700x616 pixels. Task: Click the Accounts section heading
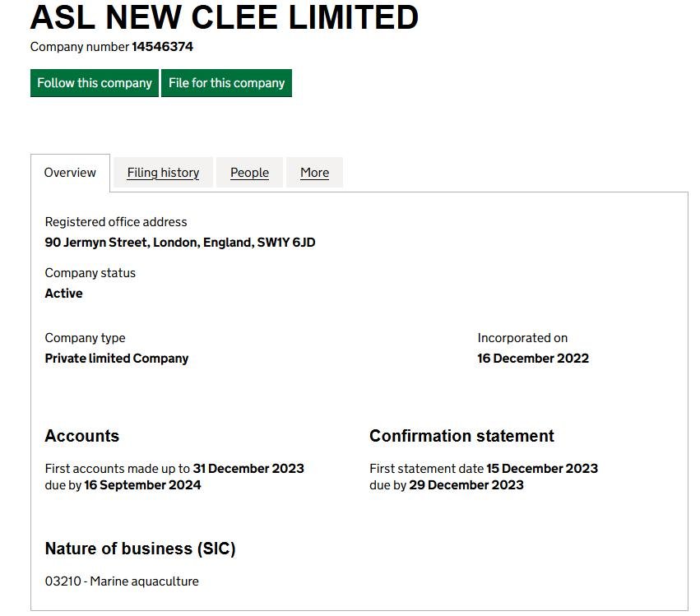81,436
